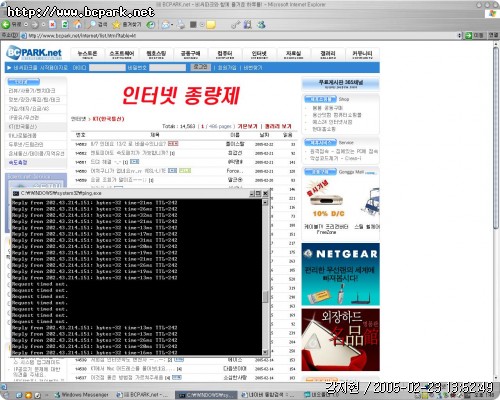This screenshot has height=400, width=500.
Task: Open the Mail button dropdown arrow
Action: 172,25
